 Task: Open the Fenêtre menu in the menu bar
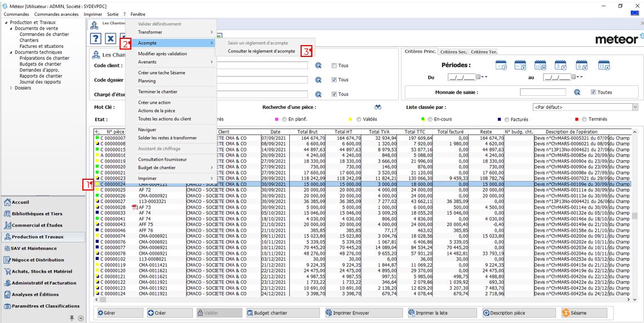click(x=138, y=14)
